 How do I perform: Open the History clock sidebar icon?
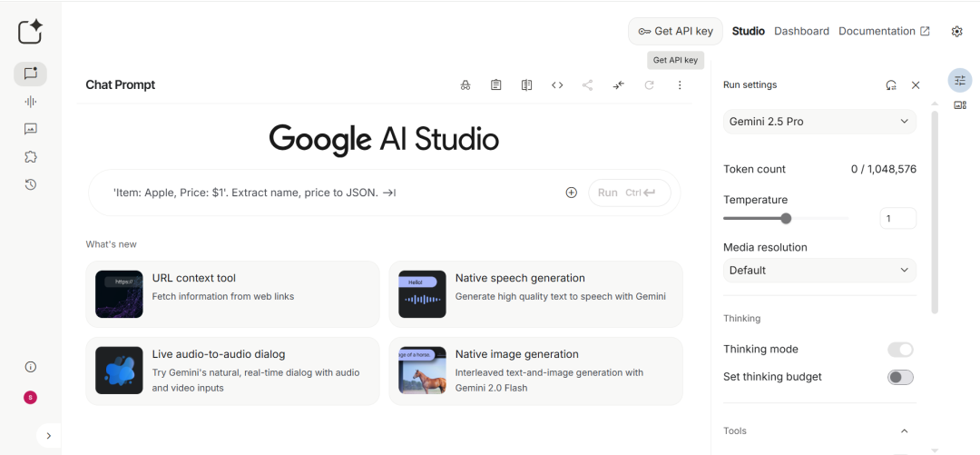(30, 184)
